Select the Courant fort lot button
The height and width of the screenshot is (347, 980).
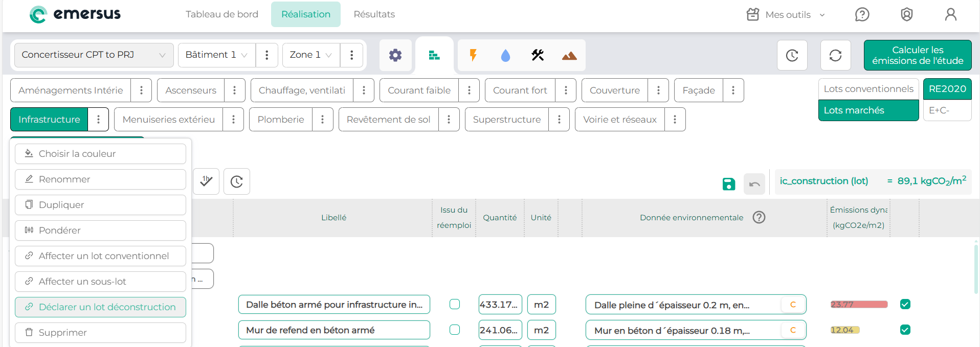point(520,90)
